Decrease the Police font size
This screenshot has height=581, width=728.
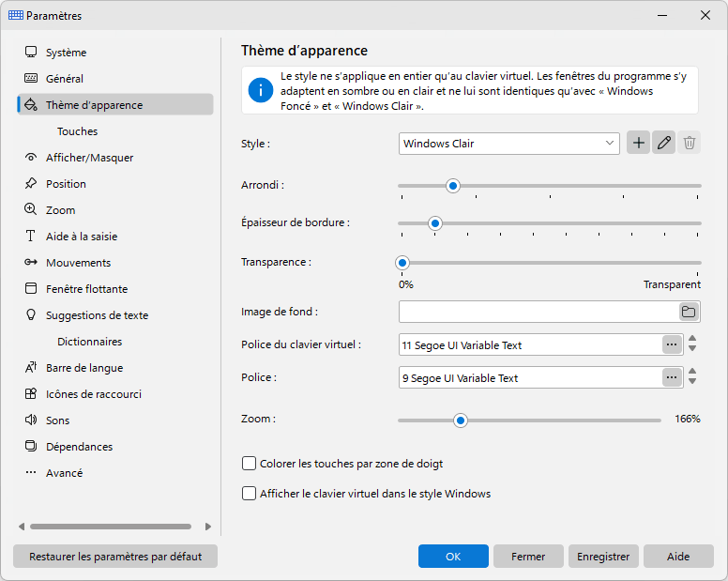coord(692,382)
